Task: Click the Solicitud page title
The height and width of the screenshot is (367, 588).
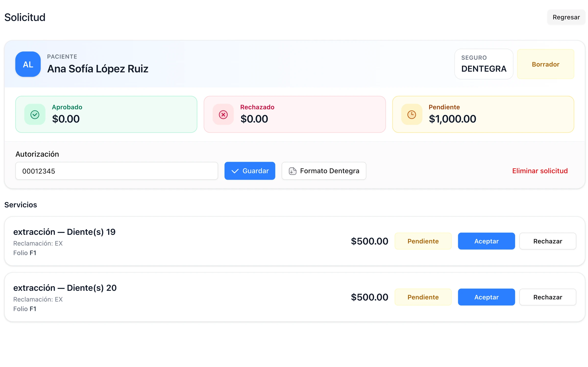Action: [25, 17]
